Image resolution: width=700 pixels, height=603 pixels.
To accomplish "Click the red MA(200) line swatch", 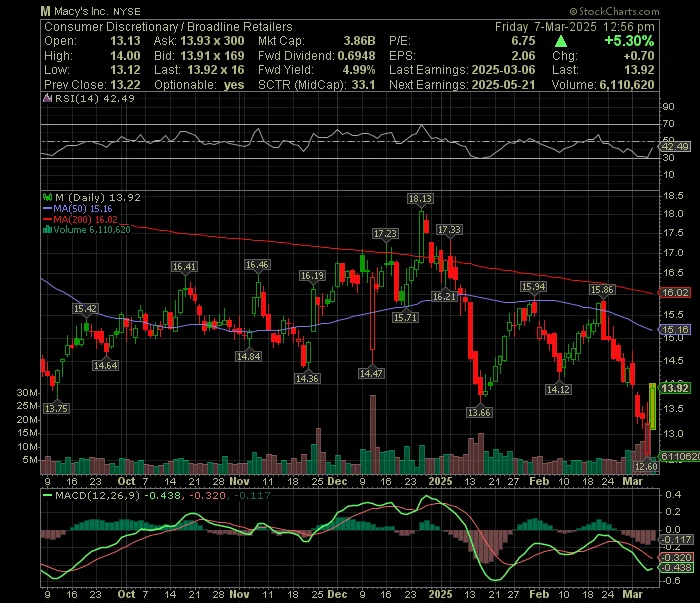I will pos(47,220).
